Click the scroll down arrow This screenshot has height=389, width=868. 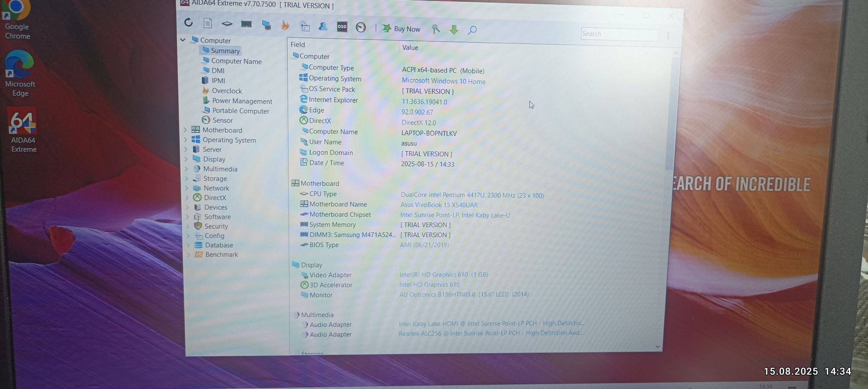(x=658, y=346)
